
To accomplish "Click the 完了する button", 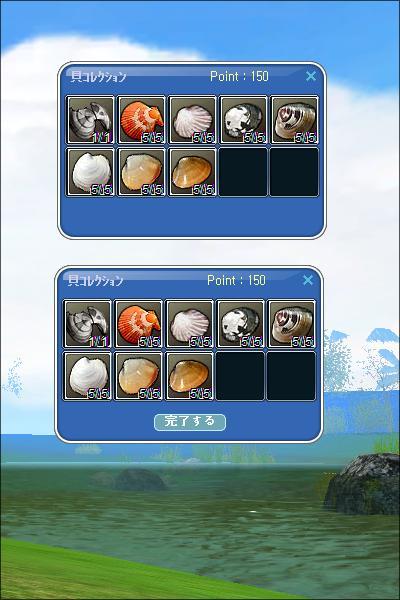I will (x=190, y=422).
